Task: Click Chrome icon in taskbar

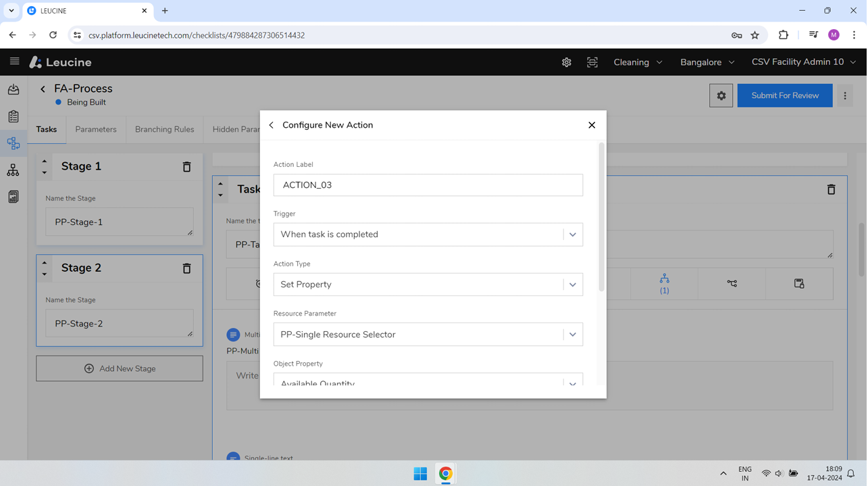Action: pyautogui.click(x=446, y=474)
